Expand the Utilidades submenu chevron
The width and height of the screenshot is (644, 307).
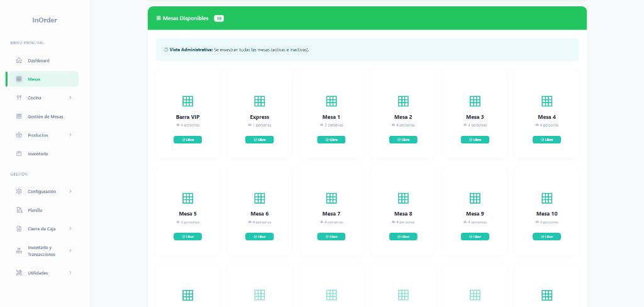70,273
